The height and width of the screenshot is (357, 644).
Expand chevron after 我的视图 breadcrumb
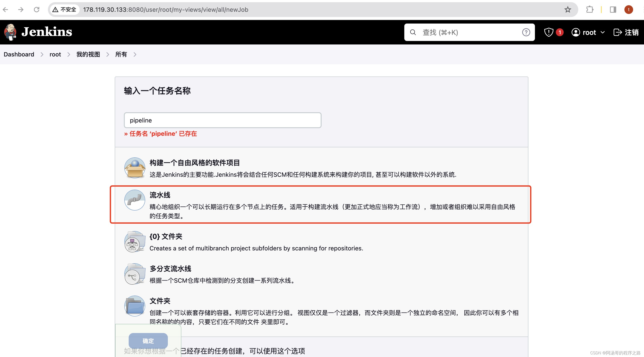(x=108, y=54)
